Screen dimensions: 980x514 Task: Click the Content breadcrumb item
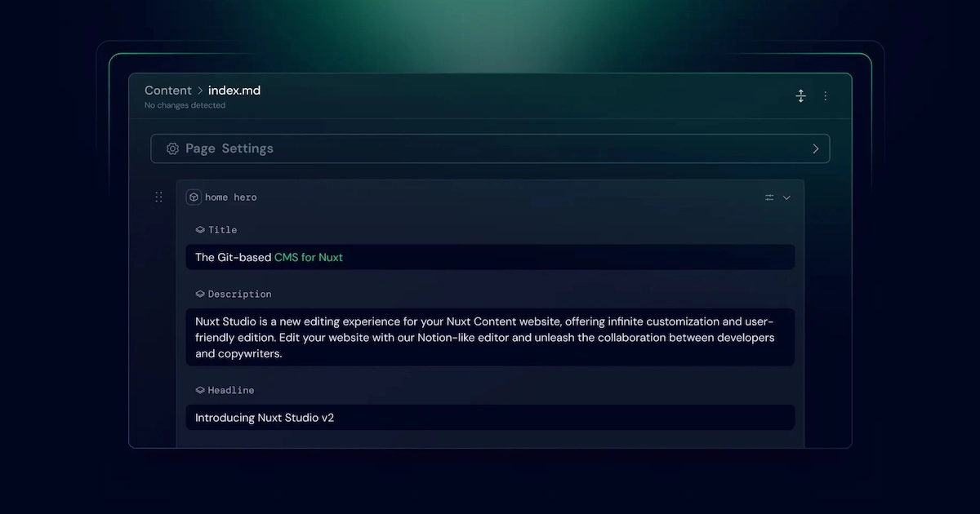[168, 90]
